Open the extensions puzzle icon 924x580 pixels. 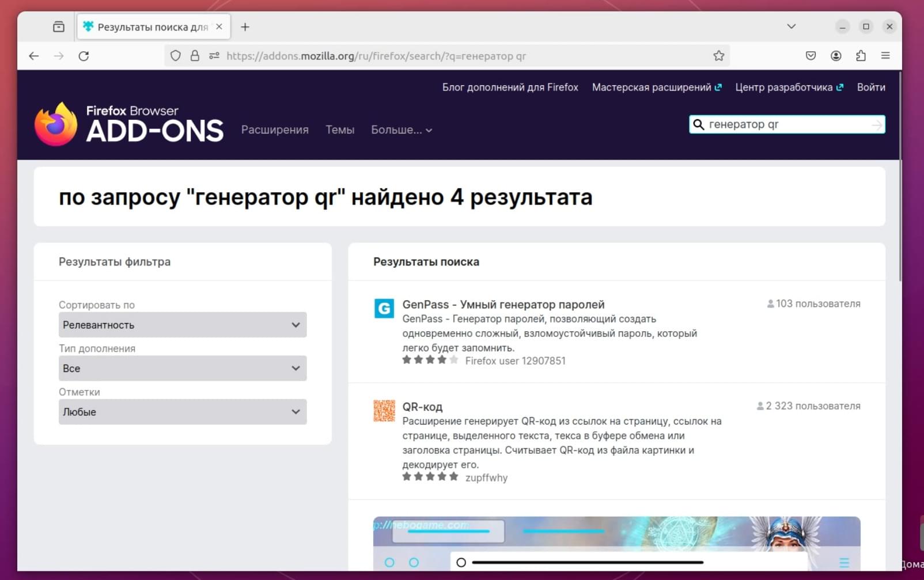point(861,56)
